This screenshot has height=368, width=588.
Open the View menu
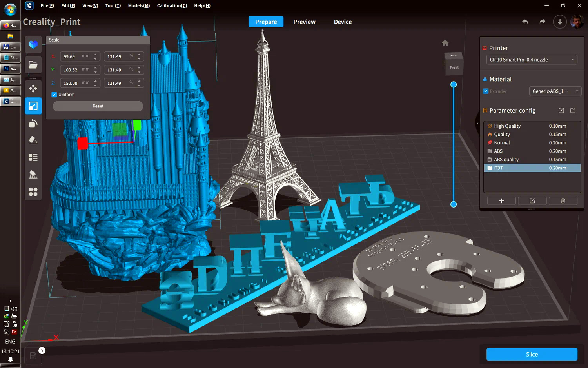click(90, 5)
